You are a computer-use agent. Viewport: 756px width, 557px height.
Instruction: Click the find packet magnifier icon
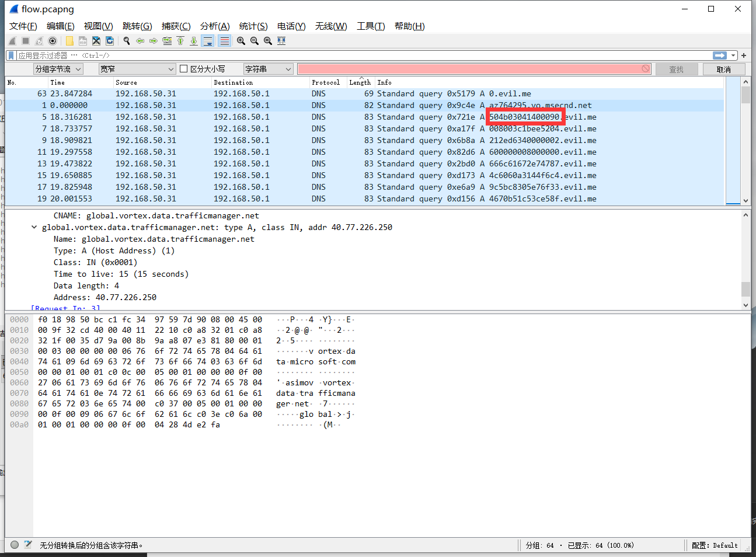tap(126, 41)
